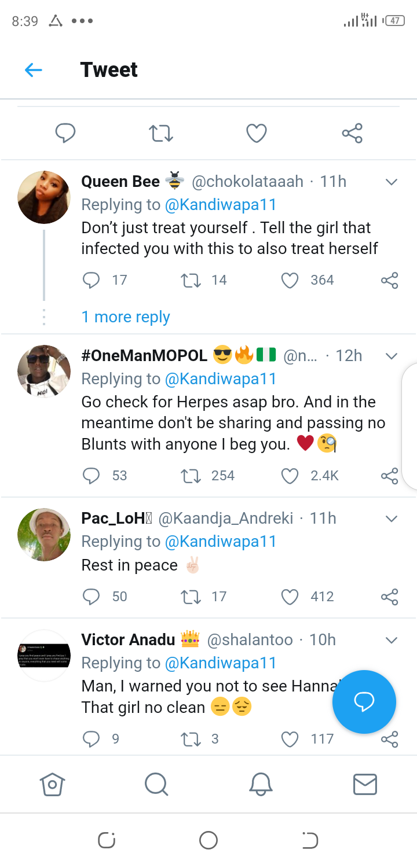
Task: Open the caret menu on Pac_LoH's tweet
Action: (x=392, y=518)
